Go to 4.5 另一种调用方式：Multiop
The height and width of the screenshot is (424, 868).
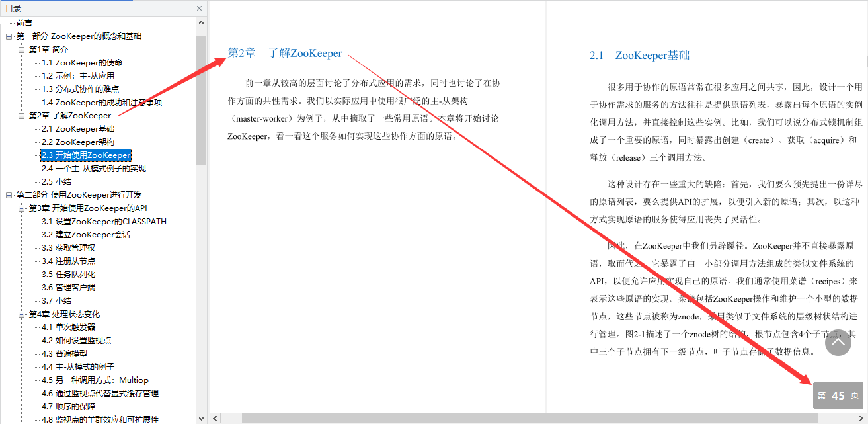point(95,380)
